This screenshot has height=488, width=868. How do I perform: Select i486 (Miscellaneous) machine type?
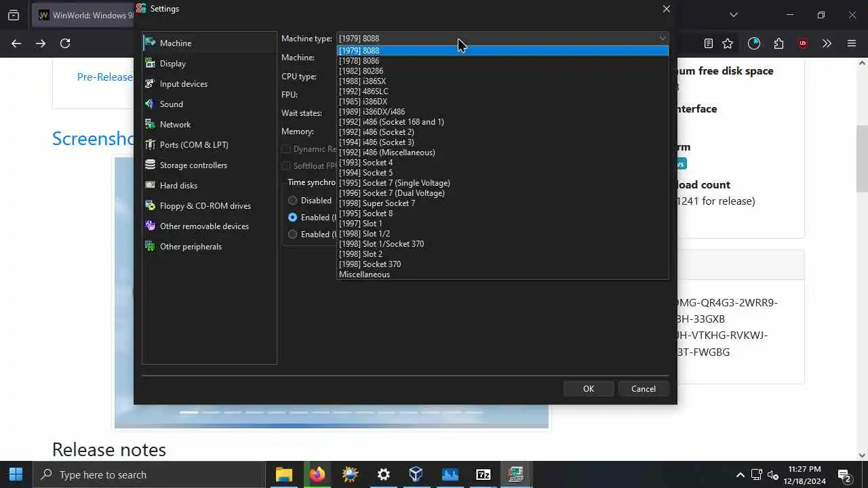click(x=502, y=152)
